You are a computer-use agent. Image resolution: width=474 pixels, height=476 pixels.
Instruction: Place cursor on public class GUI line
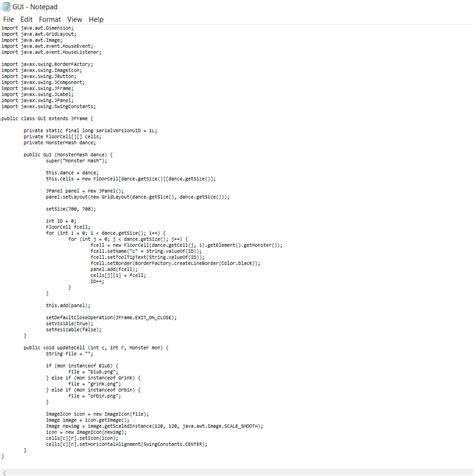click(x=47, y=118)
